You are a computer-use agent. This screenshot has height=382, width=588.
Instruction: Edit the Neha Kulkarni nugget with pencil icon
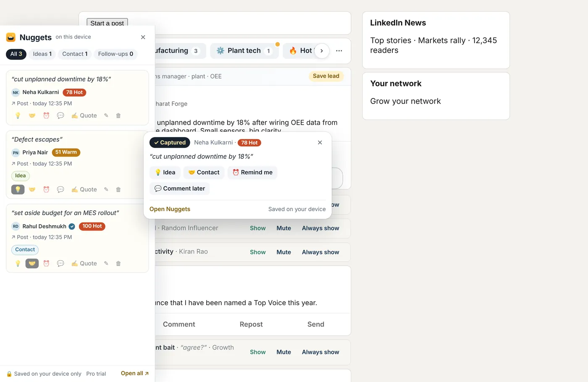click(x=106, y=115)
